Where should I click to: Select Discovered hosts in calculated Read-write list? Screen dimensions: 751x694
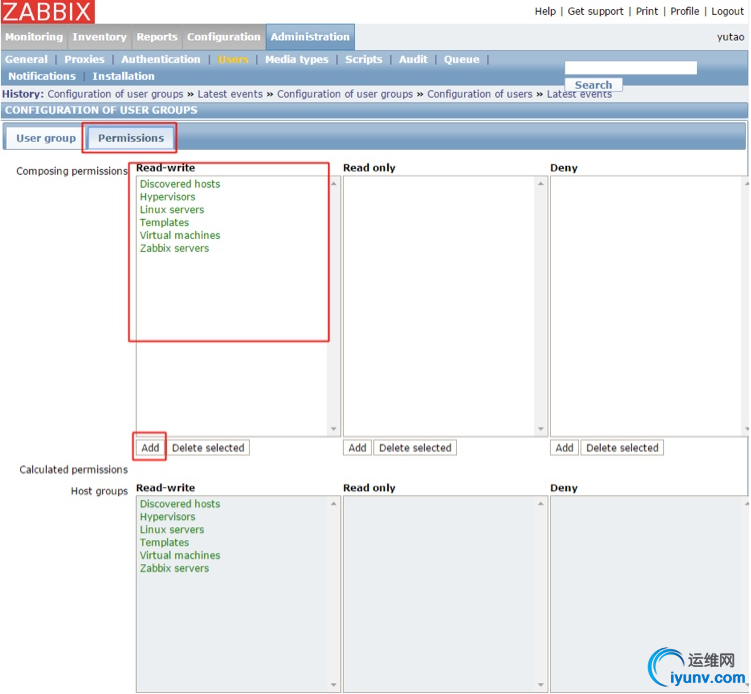(x=180, y=504)
